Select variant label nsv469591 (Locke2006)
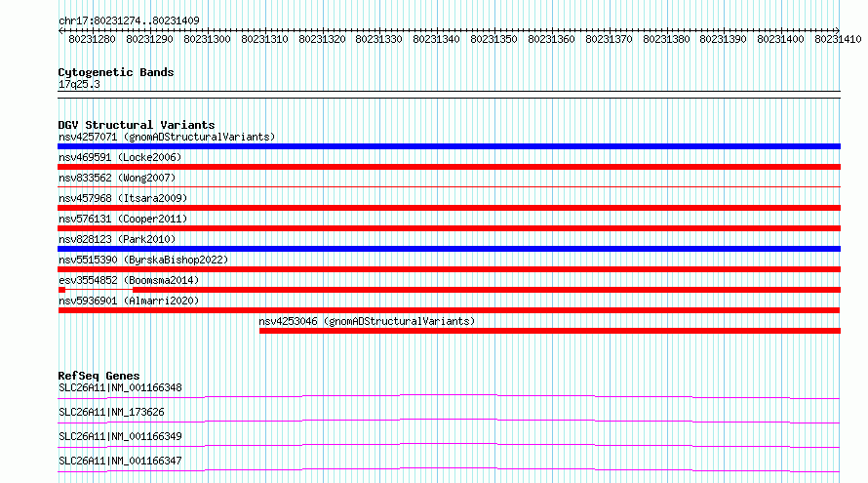The height and width of the screenshot is (483, 868). 120,157
